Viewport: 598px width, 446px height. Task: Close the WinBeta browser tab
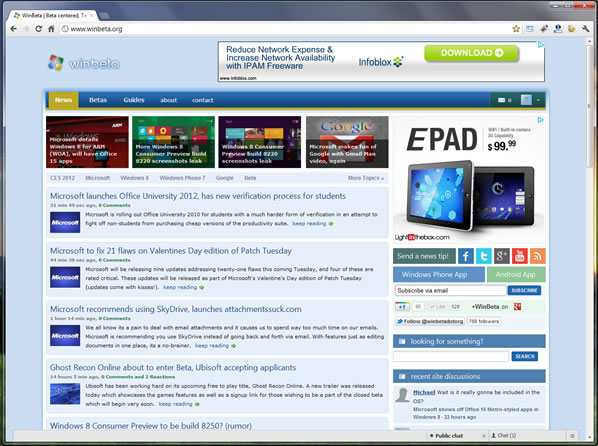[x=91, y=15]
